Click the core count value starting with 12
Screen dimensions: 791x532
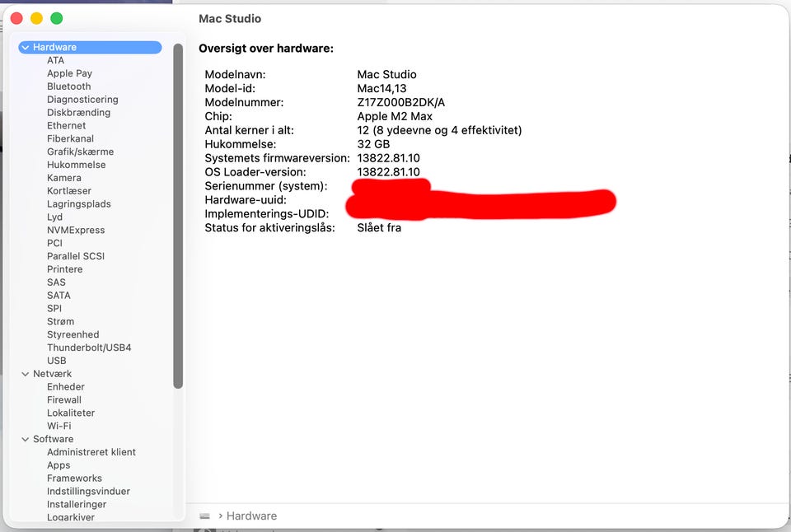point(439,131)
